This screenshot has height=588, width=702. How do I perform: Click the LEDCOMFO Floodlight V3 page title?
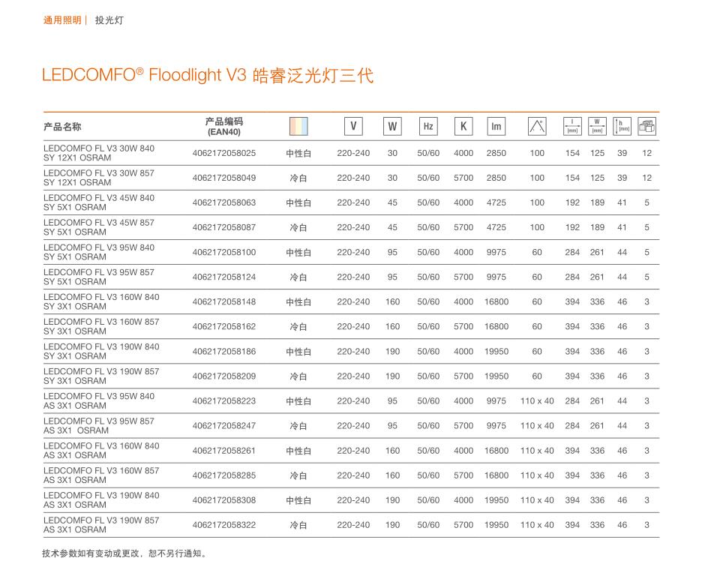(208, 76)
